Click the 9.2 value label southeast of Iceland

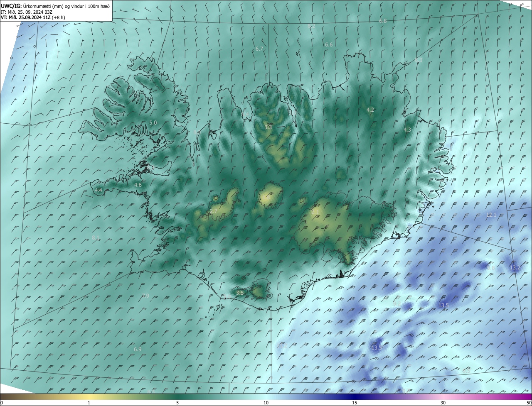pos(397,304)
